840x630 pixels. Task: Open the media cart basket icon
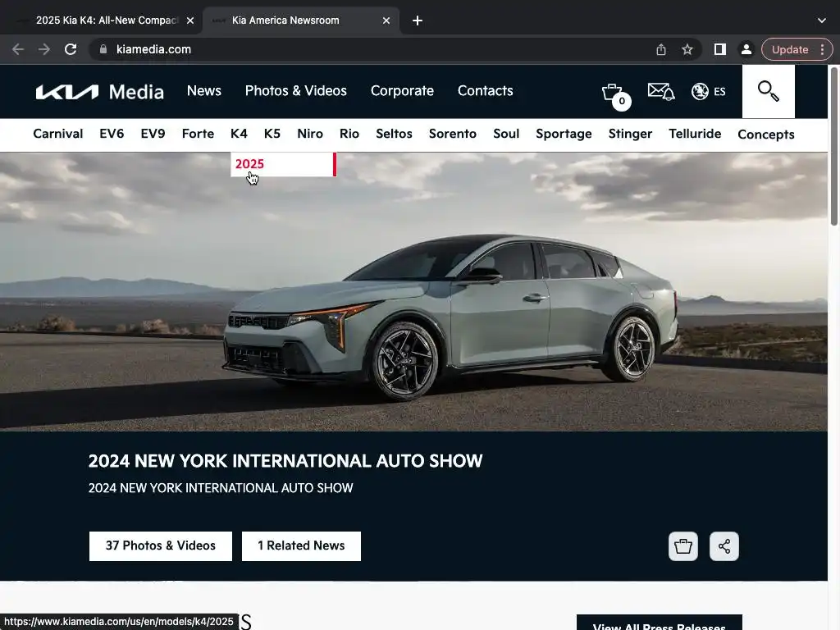pos(615,96)
